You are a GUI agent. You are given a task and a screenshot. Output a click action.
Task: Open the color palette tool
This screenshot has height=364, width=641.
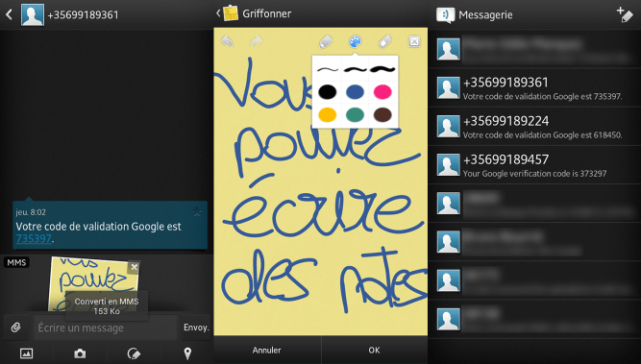pos(355,41)
